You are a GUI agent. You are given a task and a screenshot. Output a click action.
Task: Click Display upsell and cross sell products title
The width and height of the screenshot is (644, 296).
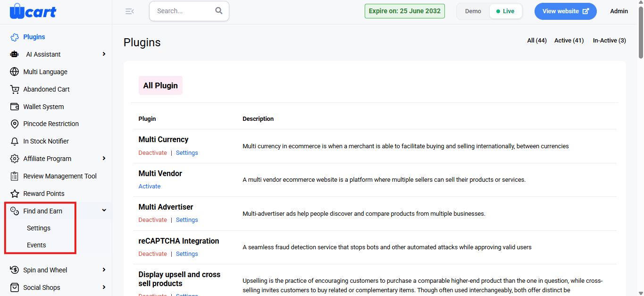(179, 279)
